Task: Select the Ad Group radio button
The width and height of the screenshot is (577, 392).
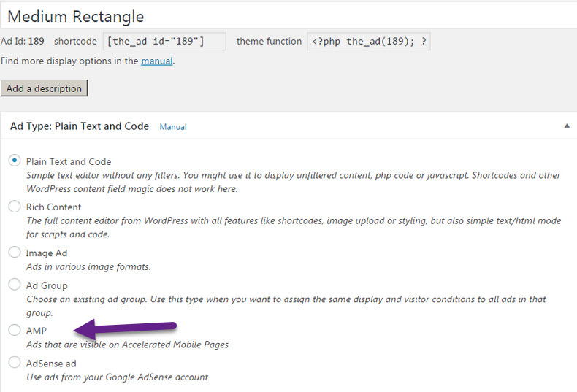Action: [x=15, y=284]
